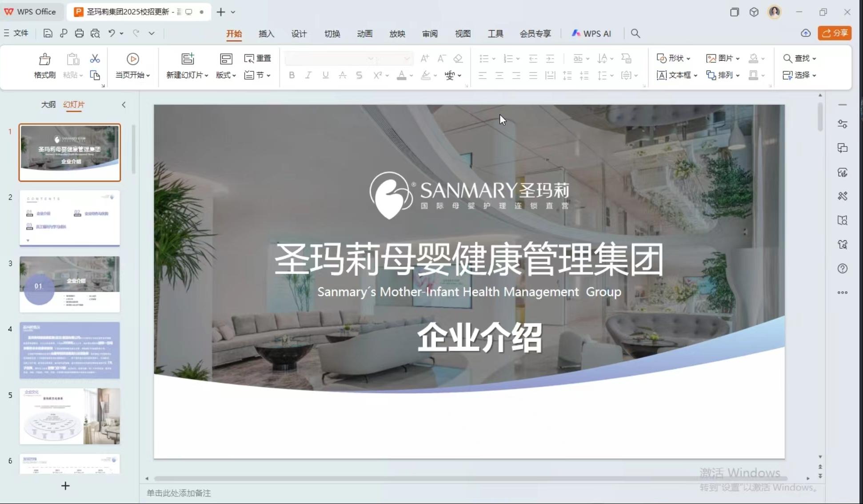
Task: Click the Redo arrow icon
Action: (136, 33)
